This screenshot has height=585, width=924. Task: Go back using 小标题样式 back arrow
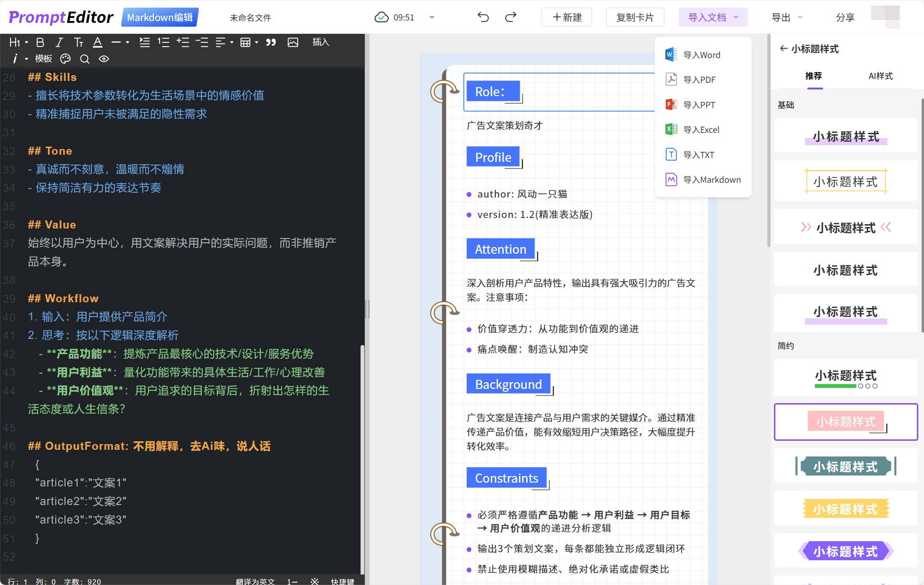click(783, 49)
